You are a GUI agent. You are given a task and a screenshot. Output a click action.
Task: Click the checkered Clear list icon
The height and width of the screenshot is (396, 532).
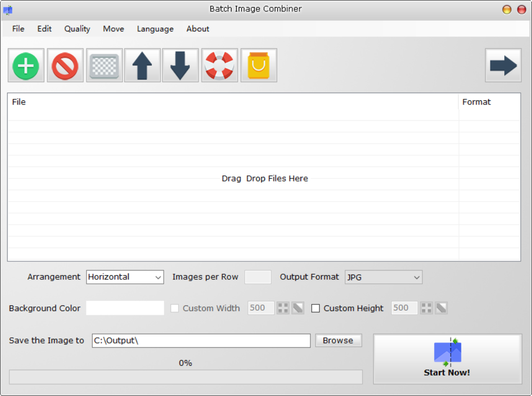[104, 66]
